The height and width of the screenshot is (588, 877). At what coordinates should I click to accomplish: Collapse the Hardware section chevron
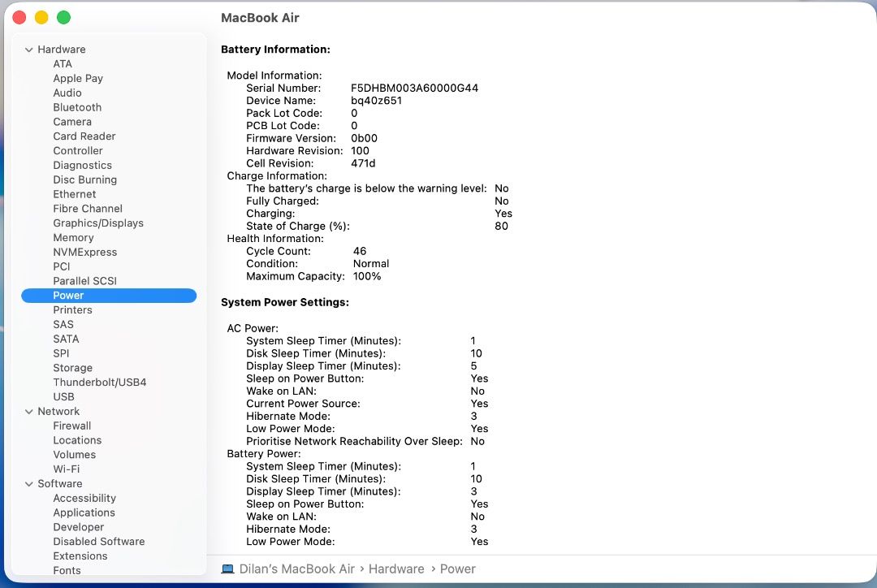(29, 50)
